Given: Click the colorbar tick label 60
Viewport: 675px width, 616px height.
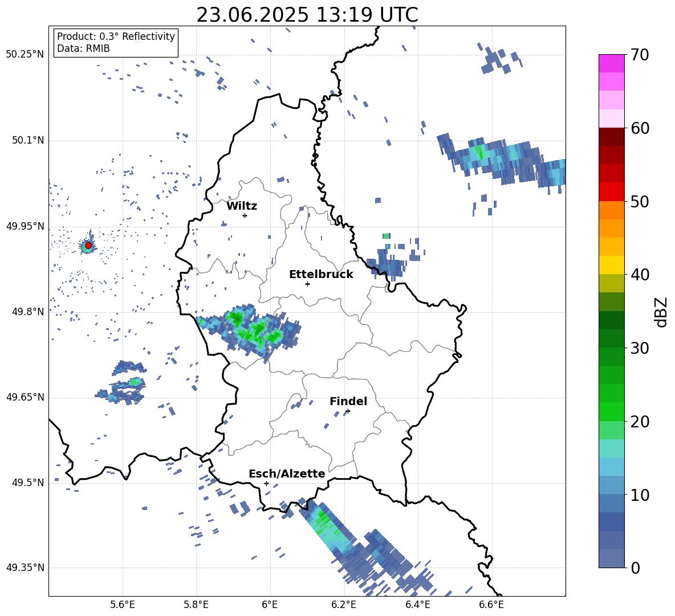Looking at the screenshot, I should click(640, 128).
